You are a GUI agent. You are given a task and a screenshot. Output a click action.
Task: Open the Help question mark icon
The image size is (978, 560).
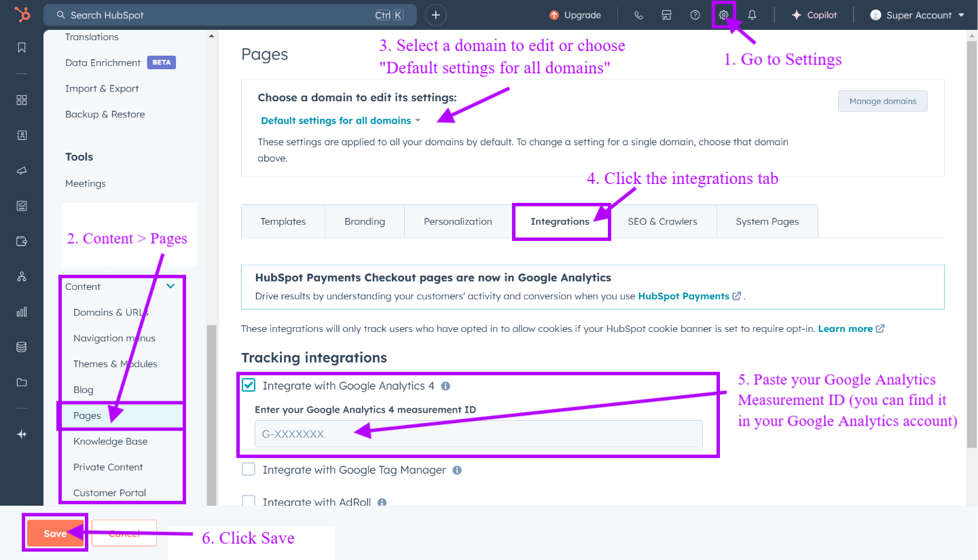[x=695, y=15]
